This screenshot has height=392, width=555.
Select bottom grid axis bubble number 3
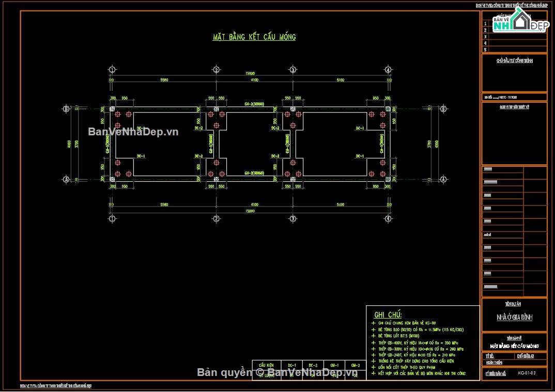pyautogui.click(x=292, y=219)
